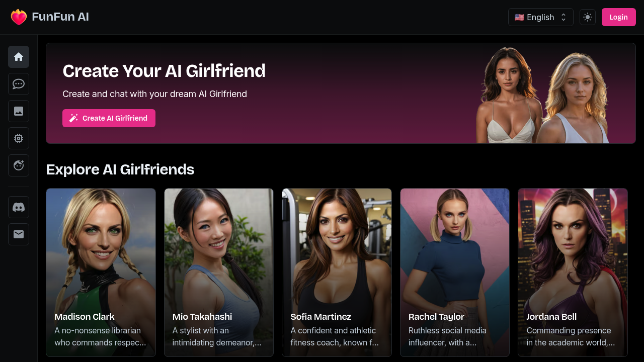
Task: Click the face sparkle sidebar icon
Action: pos(19,165)
